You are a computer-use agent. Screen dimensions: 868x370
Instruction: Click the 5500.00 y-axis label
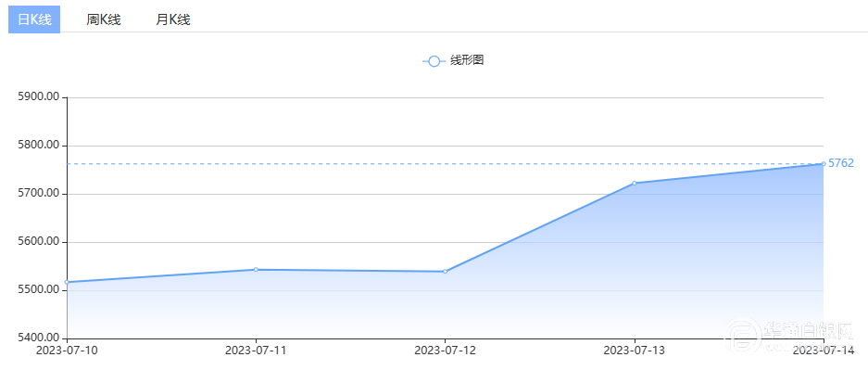pyautogui.click(x=38, y=290)
